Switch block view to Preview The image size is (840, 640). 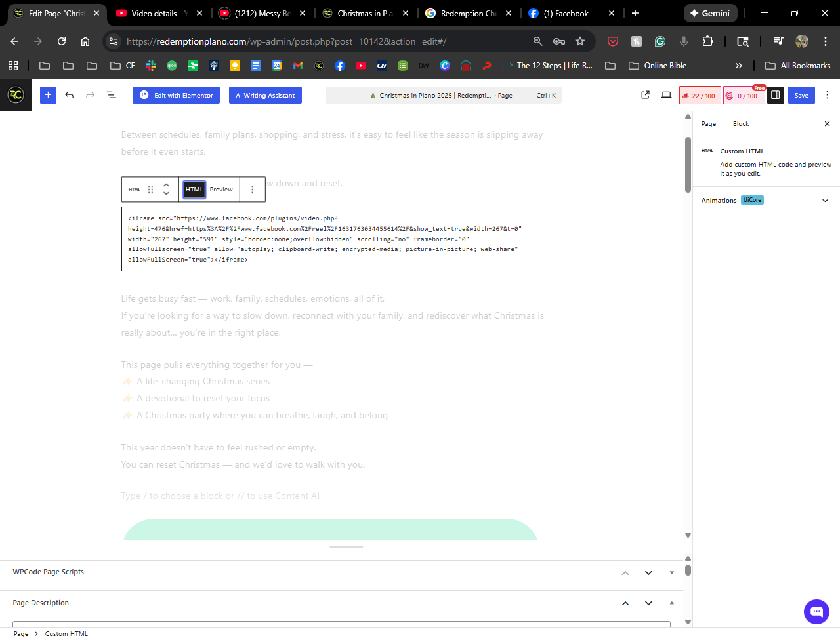pyautogui.click(x=221, y=190)
